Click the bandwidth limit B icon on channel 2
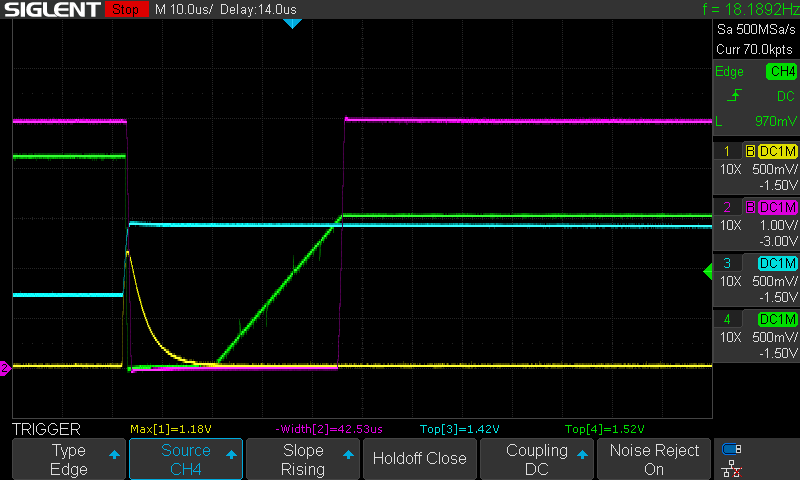 coord(750,207)
